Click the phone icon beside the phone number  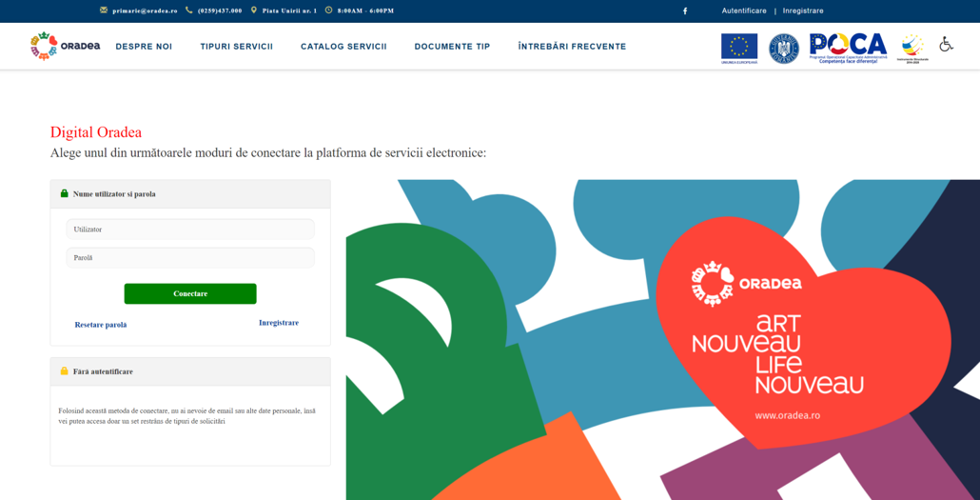188,10
